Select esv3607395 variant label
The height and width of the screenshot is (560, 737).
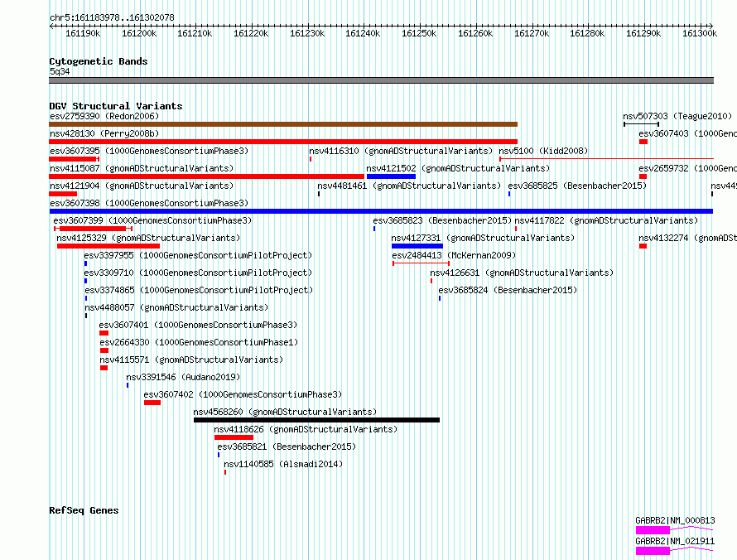pyautogui.click(x=149, y=151)
